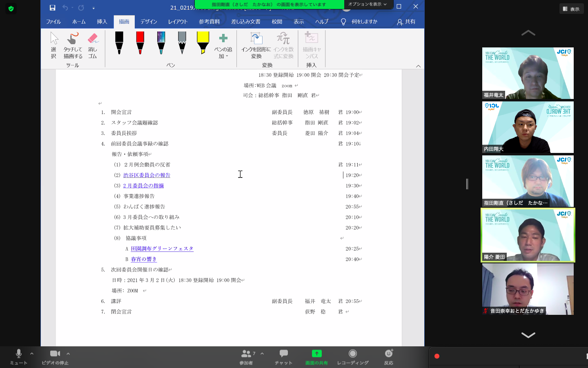The width and height of the screenshot is (588, 368).
Task: Pick the selection arrow tool (選択)
Action: [x=54, y=45]
